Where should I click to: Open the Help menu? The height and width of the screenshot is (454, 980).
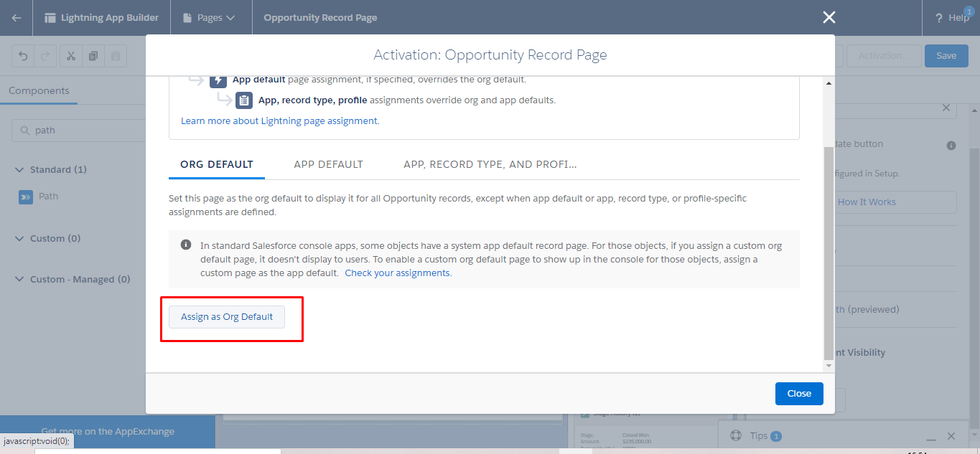pyautogui.click(x=952, y=18)
